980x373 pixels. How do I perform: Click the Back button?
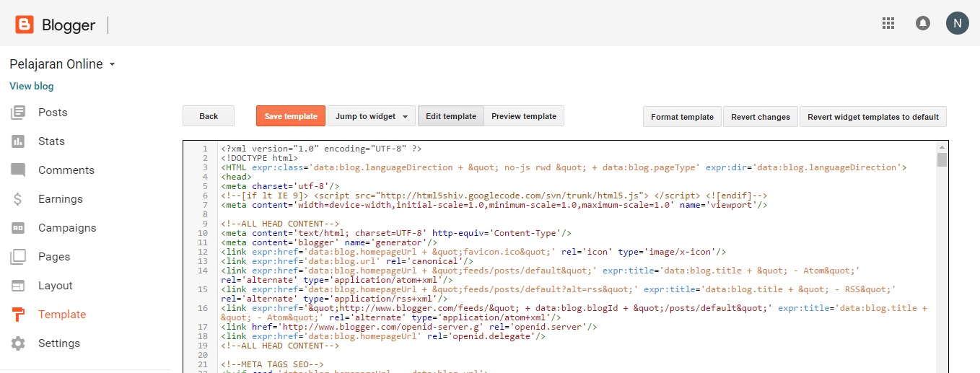pos(209,116)
